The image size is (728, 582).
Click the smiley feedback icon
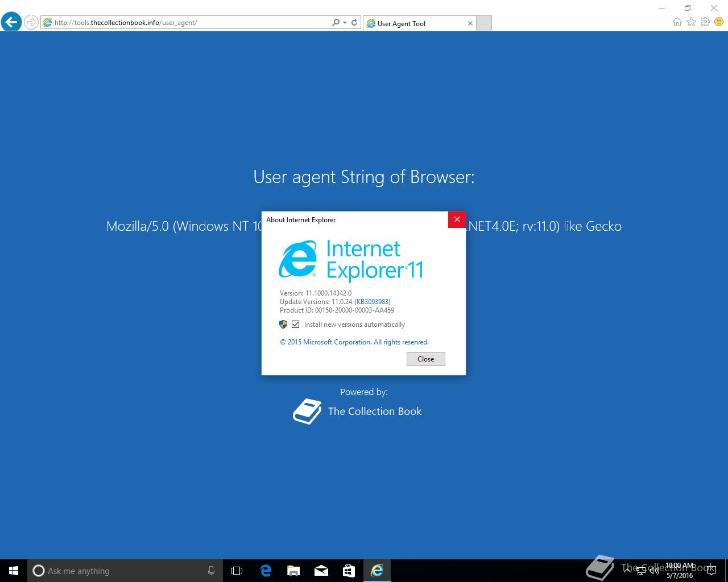coord(719,22)
